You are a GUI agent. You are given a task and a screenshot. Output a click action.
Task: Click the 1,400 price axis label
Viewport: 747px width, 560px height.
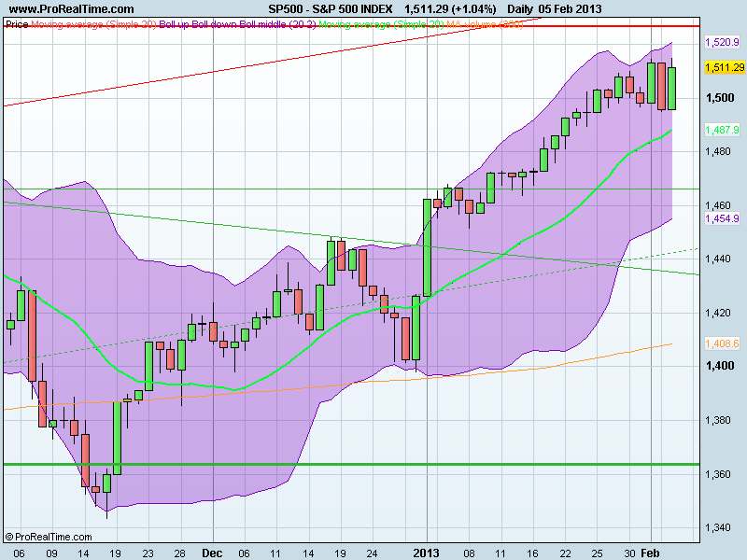(x=720, y=366)
